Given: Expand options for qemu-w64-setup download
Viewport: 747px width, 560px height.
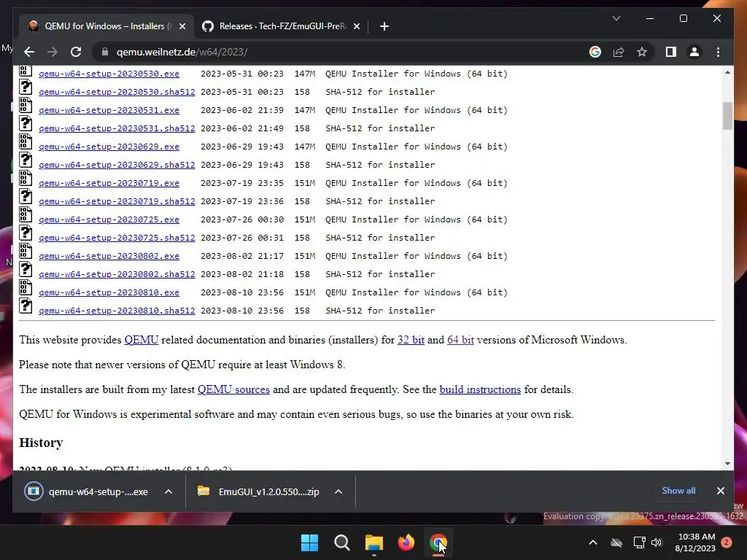Looking at the screenshot, I should pyautogui.click(x=169, y=491).
